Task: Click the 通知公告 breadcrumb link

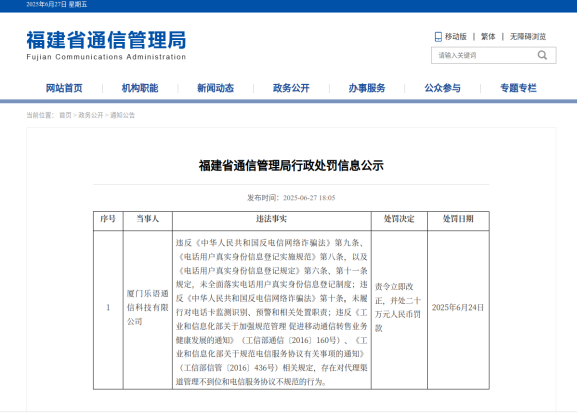Action: (x=122, y=115)
